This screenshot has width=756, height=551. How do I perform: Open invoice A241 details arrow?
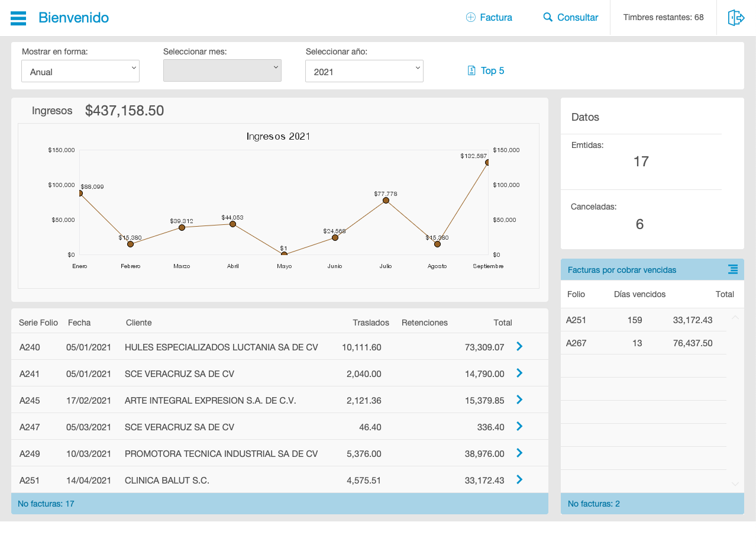tap(519, 373)
